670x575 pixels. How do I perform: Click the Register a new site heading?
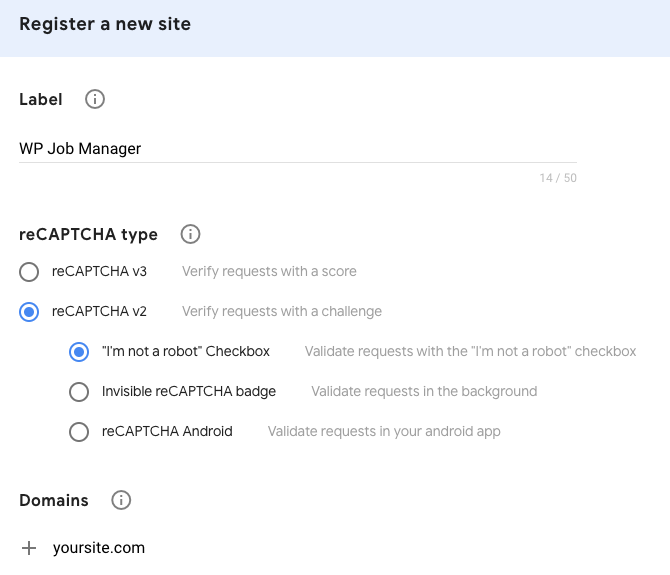click(x=105, y=24)
